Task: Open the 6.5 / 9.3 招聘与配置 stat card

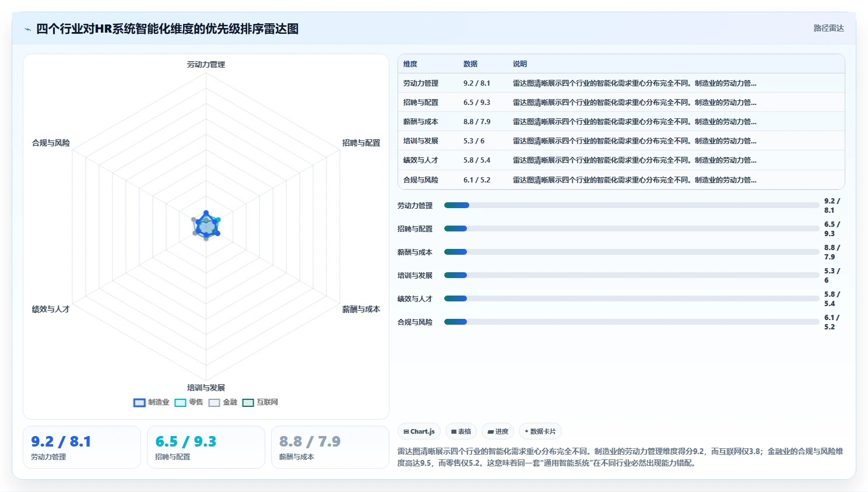Action: click(206, 447)
